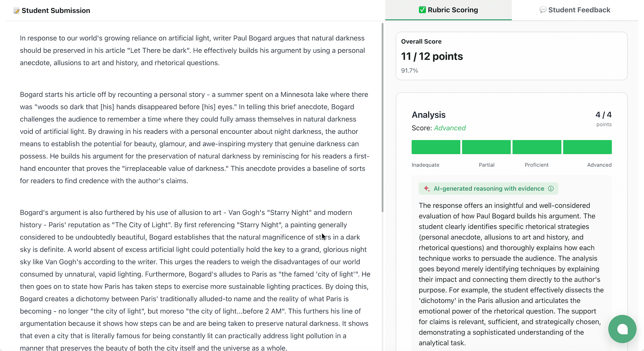The image size is (644, 351).
Task: Click the AI-generated reasoning with evidence badge
Action: tap(488, 188)
